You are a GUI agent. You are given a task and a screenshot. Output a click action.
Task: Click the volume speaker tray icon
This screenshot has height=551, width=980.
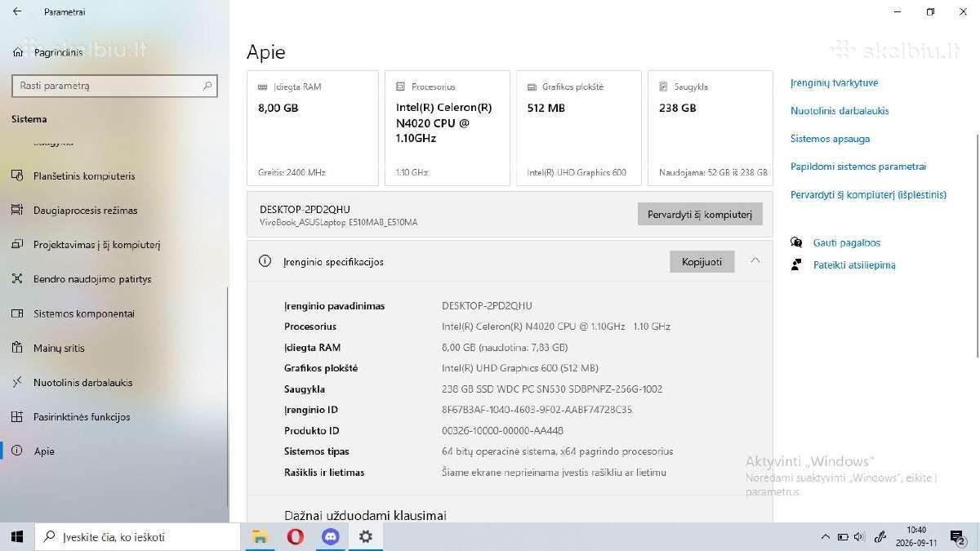pos(859,536)
